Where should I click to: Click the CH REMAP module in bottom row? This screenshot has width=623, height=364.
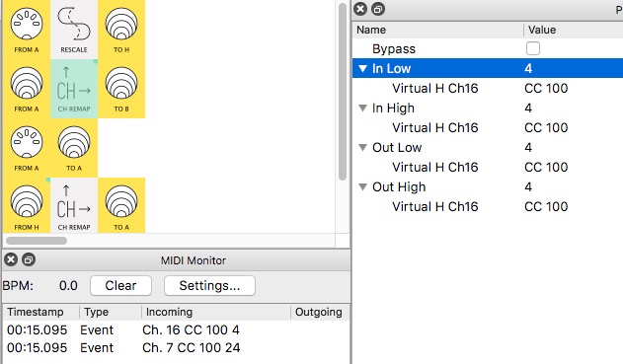74,207
